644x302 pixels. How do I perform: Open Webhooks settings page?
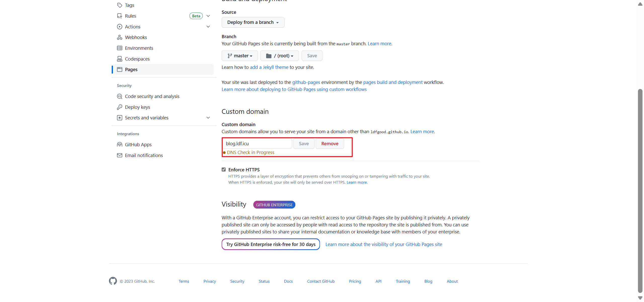pyautogui.click(x=164, y=37)
